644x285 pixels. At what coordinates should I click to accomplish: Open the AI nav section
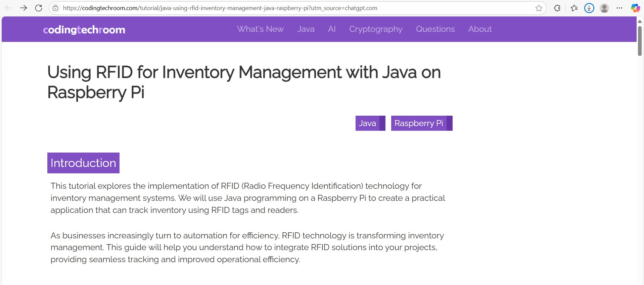(332, 29)
